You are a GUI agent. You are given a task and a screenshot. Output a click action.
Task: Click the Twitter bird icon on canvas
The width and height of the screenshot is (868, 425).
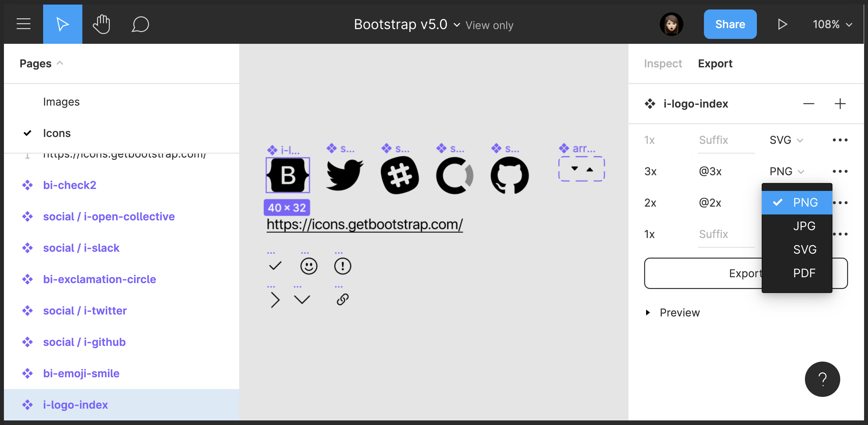click(x=344, y=175)
